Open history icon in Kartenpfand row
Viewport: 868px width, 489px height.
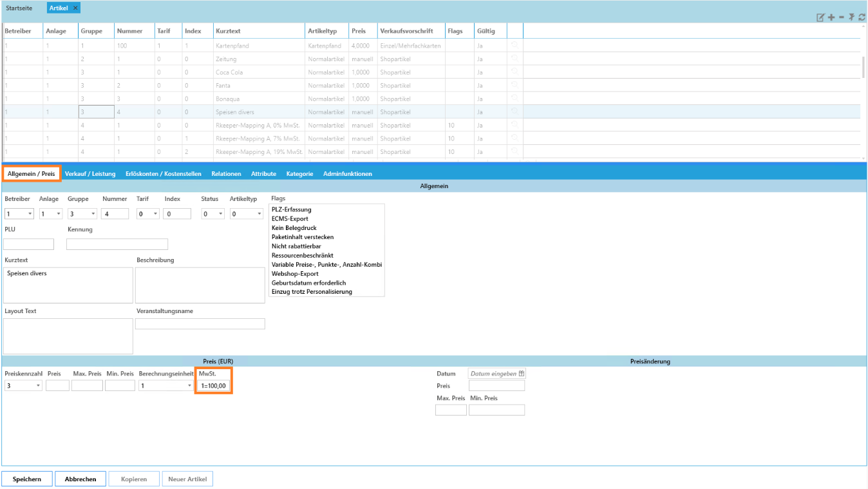(514, 46)
